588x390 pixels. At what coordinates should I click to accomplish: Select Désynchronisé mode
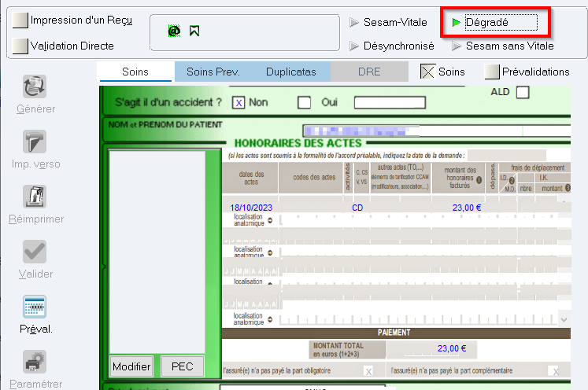pos(392,46)
